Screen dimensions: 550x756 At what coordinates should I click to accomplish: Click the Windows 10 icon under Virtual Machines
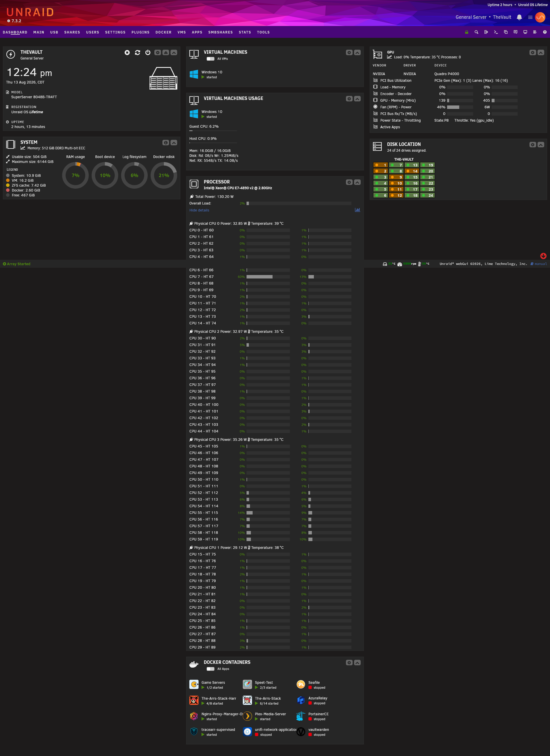pos(194,74)
